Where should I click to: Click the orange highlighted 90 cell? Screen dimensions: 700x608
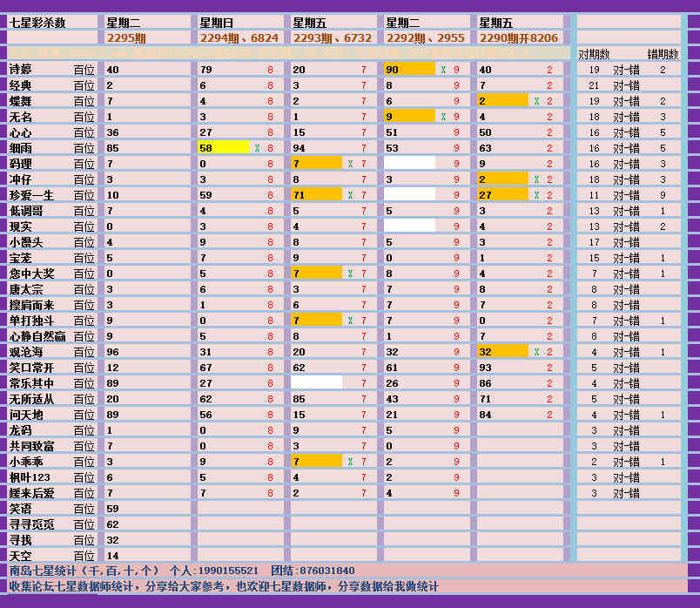(x=409, y=70)
